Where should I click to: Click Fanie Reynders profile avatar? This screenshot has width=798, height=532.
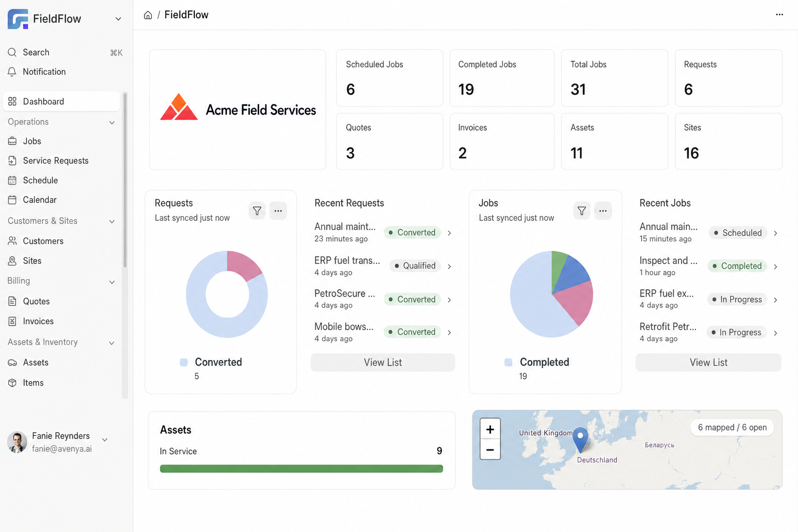coord(17,442)
